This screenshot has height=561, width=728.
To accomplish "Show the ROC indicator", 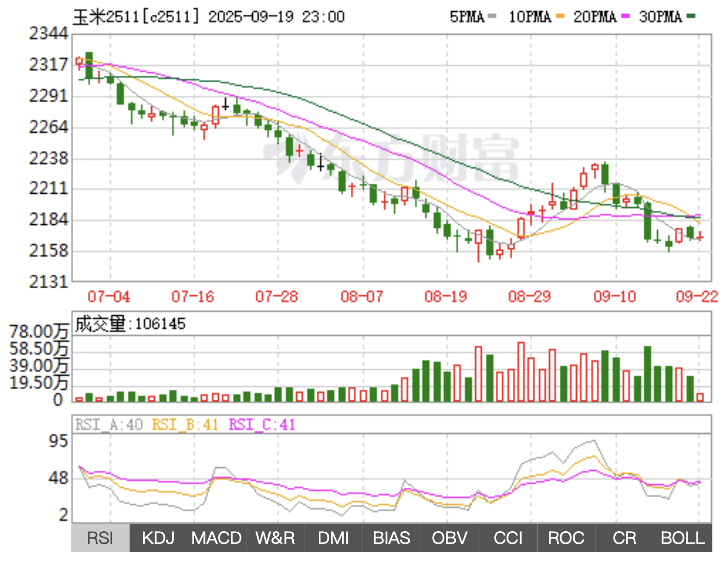I will click(x=566, y=538).
